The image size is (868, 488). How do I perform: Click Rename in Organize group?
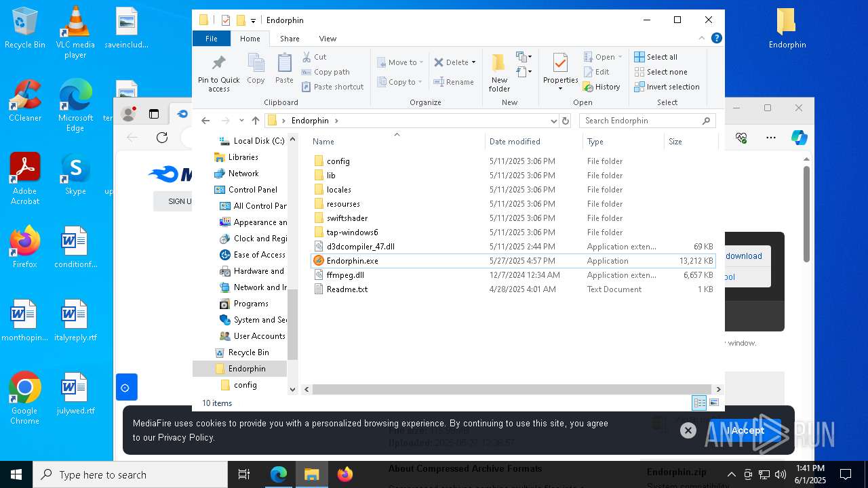pos(454,82)
